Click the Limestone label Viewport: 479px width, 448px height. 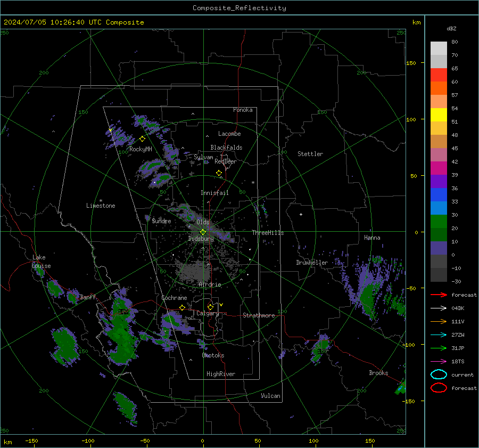tap(101, 206)
